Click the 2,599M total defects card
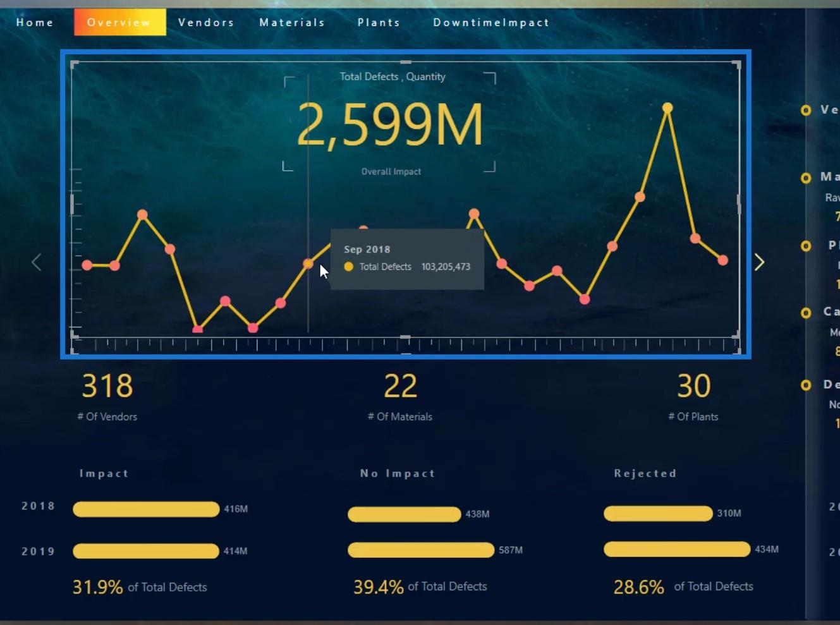The height and width of the screenshot is (625, 840). [x=390, y=124]
